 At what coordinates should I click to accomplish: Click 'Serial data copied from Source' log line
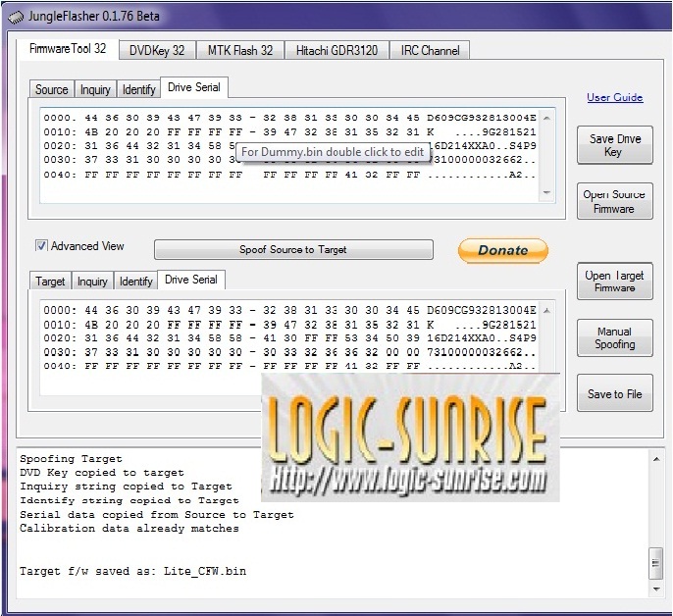(157, 515)
